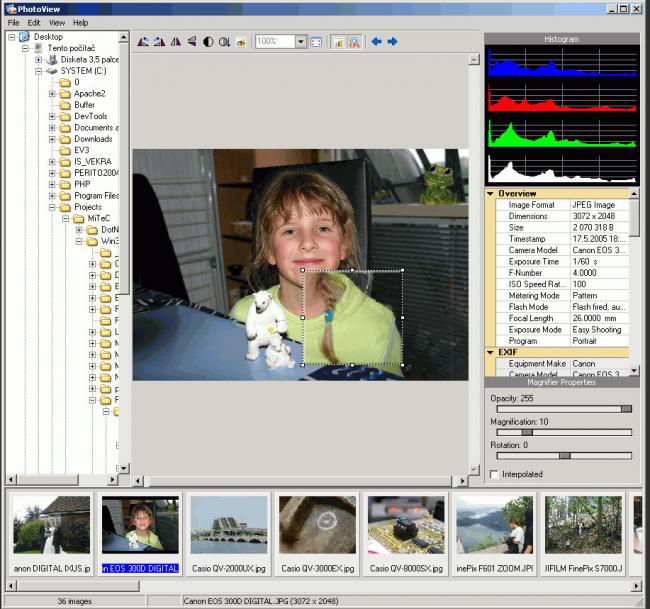Image resolution: width=650 pixels, height=609 pixels.
Task: Click the 100% zoom input field
Action: (275, 41)
